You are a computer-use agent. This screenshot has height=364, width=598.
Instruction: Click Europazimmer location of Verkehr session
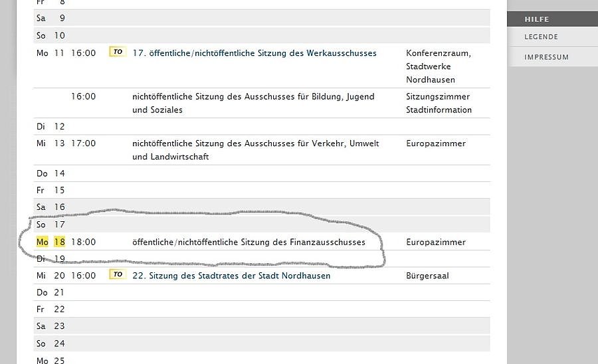click(436, 143)
